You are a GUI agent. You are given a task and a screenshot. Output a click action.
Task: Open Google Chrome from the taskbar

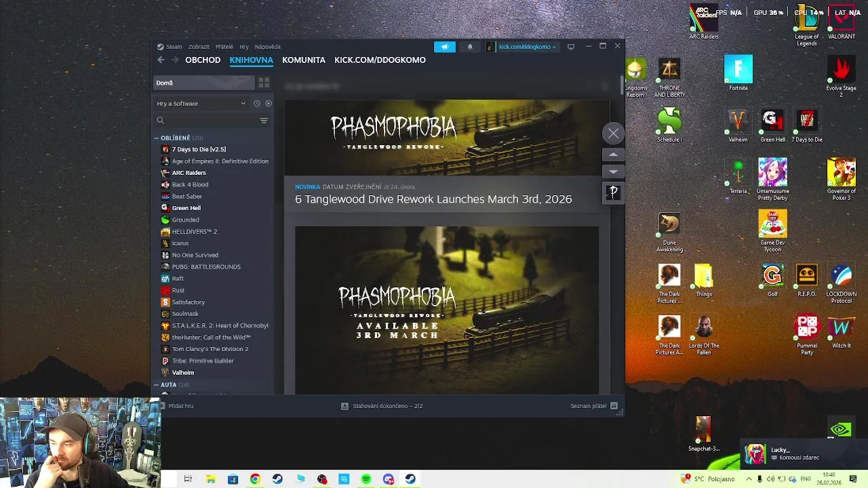(255, 479)
